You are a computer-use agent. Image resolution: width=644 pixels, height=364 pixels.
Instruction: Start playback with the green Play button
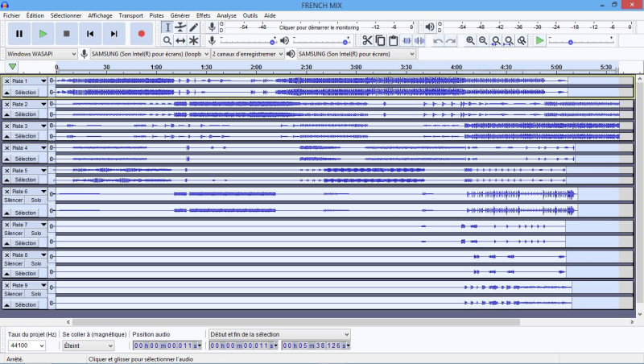[x=43, y=33]
